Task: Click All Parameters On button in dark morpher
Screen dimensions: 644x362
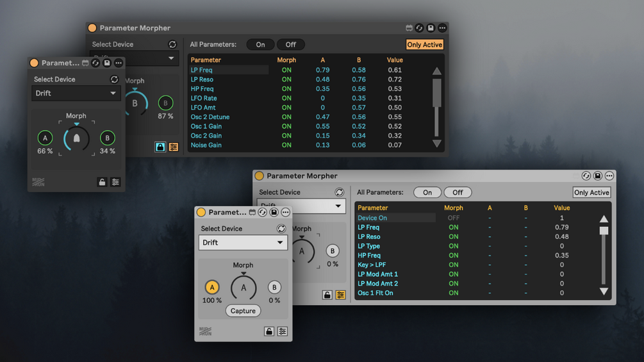Action: pos(260,44)
